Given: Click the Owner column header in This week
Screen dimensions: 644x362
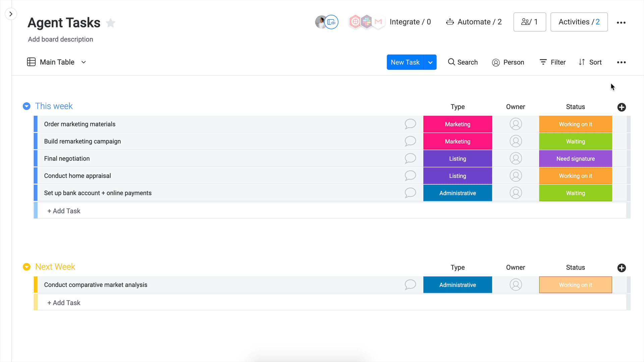Looking at the screenshot, I should click(516, 107).
